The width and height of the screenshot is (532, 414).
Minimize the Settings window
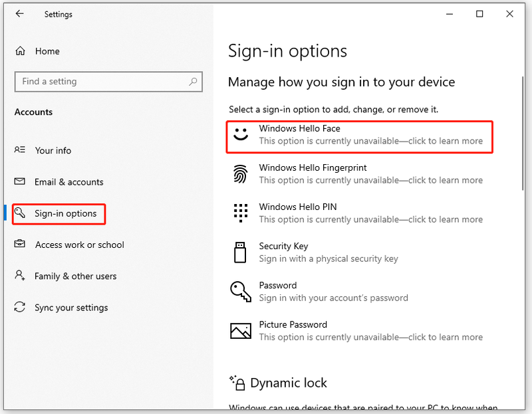[x=450, y=14]
